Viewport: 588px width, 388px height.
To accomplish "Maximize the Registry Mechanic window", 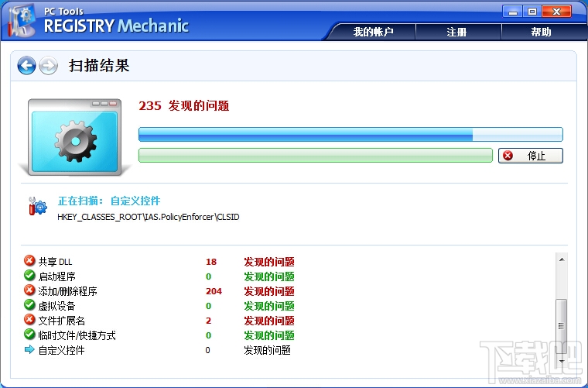I will point(532,12).
